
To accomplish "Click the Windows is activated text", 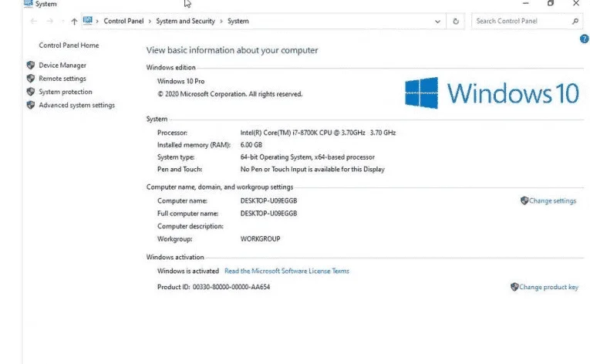I will [x=187, y=271].
